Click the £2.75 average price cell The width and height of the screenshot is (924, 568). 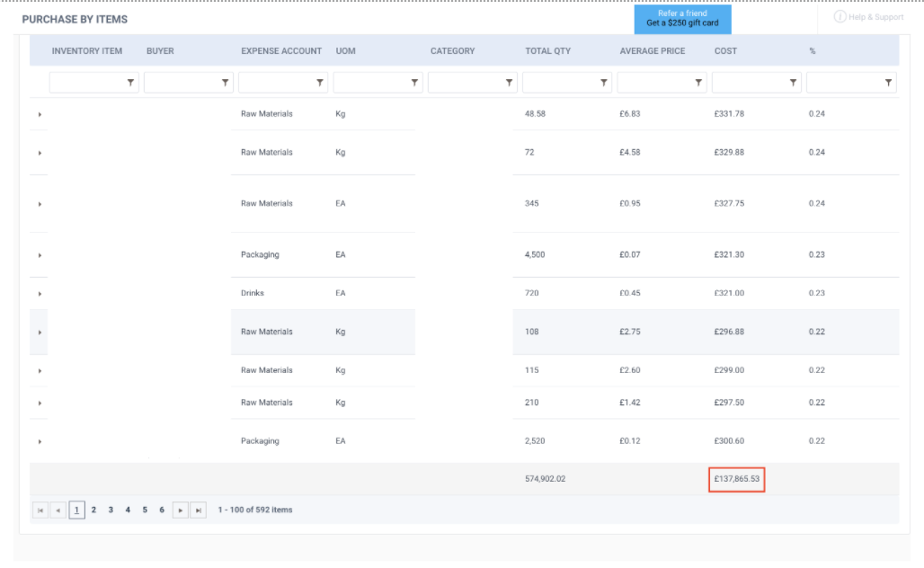tap(629, 333)
